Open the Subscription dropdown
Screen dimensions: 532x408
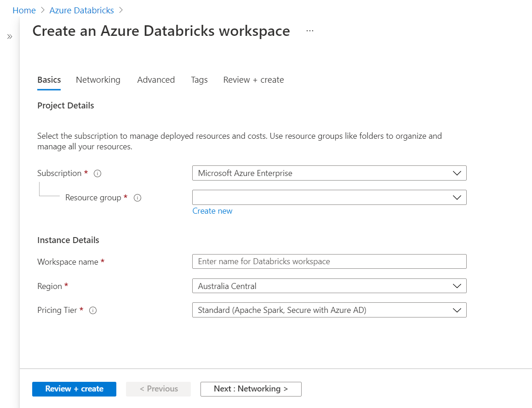point(329,173)
